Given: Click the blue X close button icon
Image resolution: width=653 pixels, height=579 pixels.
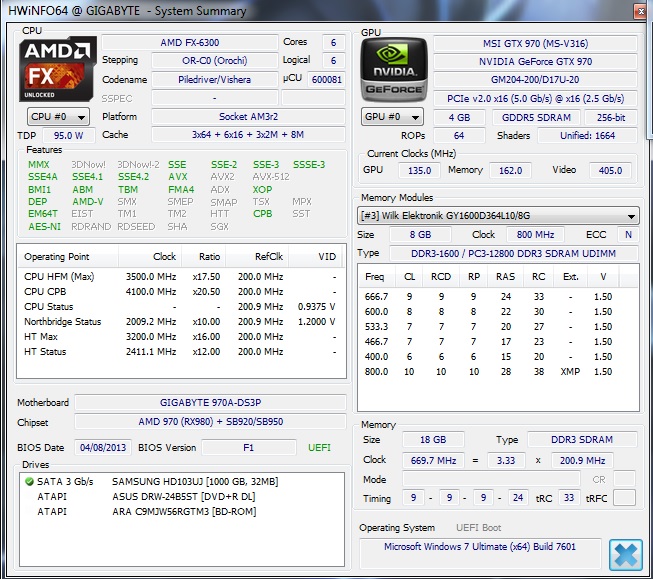Looking at the screenshot, I should pyautogui.click(x=626, y=554).
